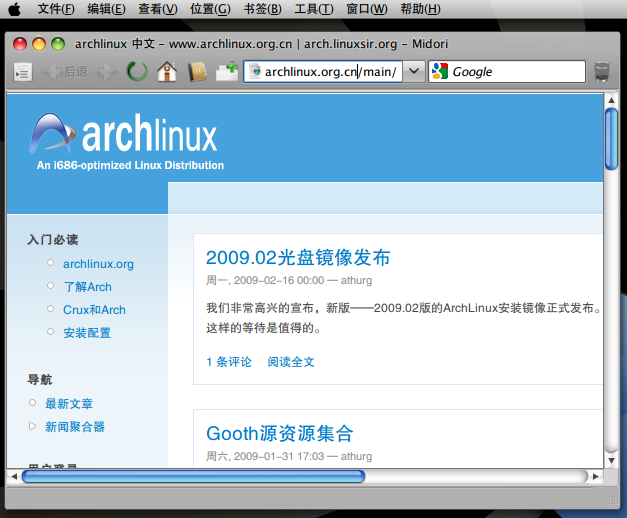Focus the Google search field
This screenshot has height=518, width=627.
pos(507,72)
